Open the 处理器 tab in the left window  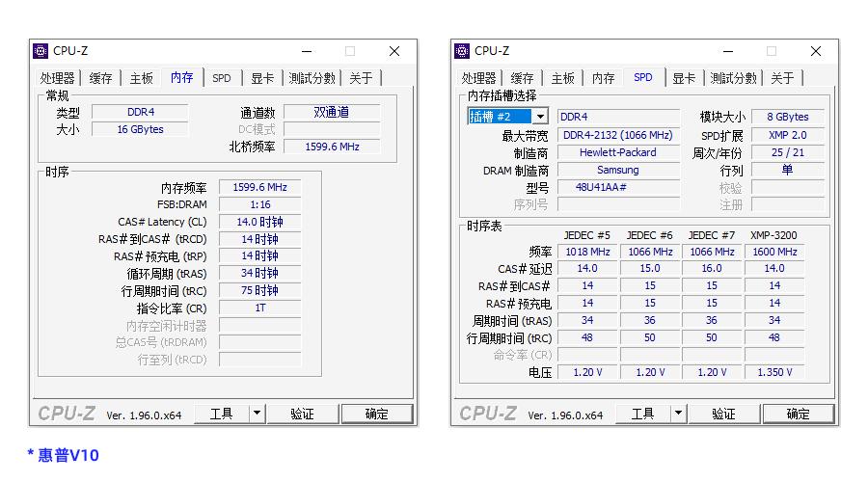[57, 78]
